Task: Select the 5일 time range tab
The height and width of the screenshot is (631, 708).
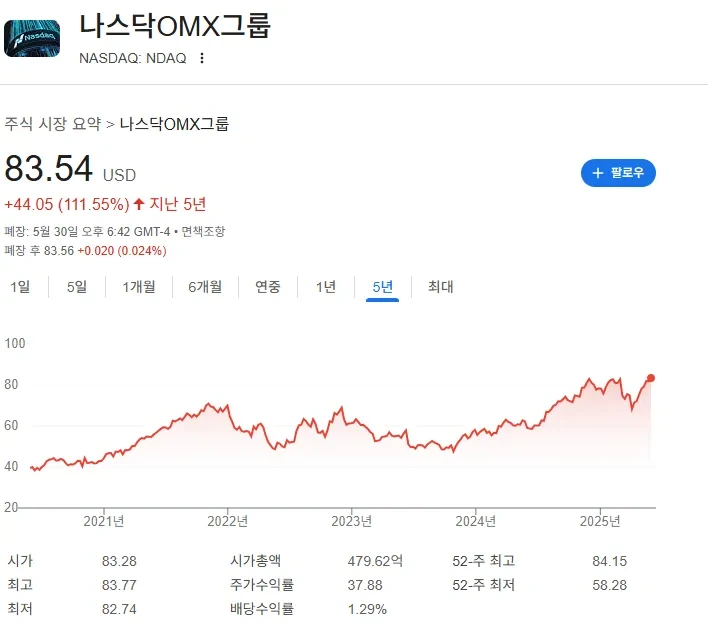Action: 77,286
